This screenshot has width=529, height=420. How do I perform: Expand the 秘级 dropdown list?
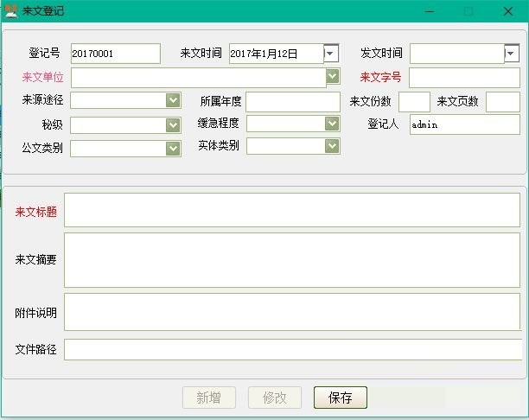(173, 125)
